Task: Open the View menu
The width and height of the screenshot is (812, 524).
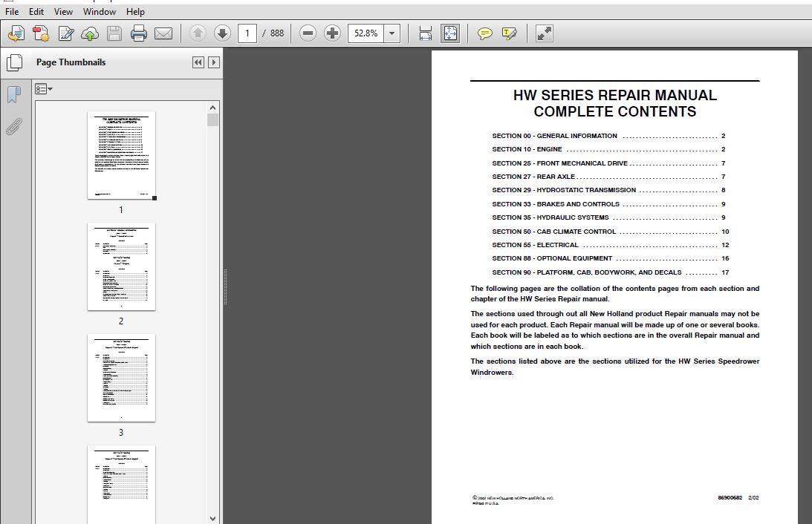Action: coord(63,11)
